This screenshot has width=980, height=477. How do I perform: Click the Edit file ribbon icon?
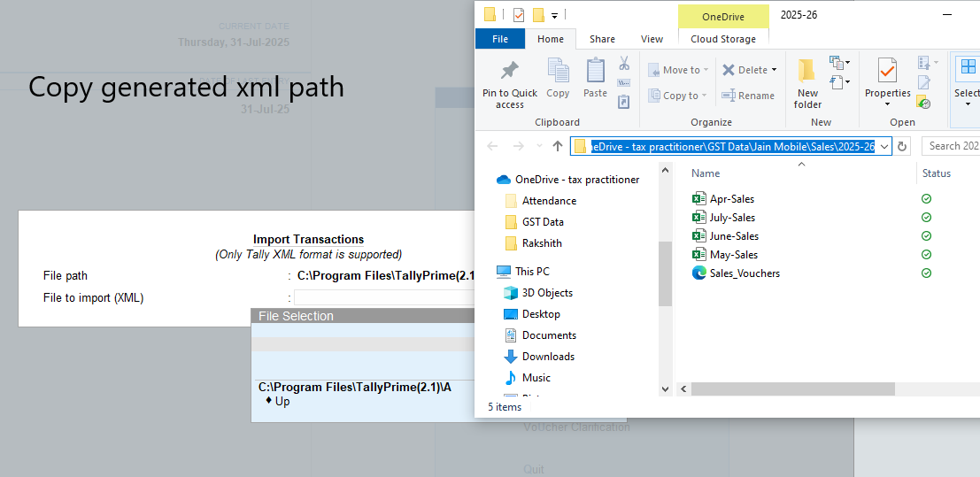[x=924, y=82]
